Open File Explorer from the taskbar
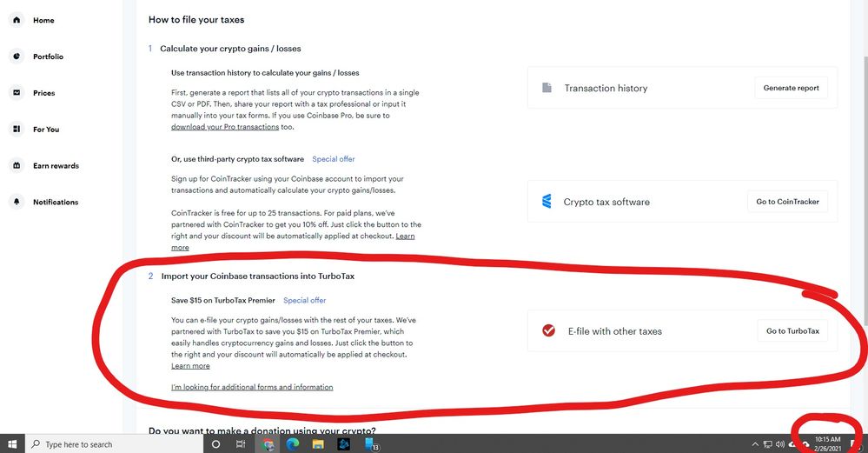The height and width of the screenshot is (453, 868). (318, 444)
